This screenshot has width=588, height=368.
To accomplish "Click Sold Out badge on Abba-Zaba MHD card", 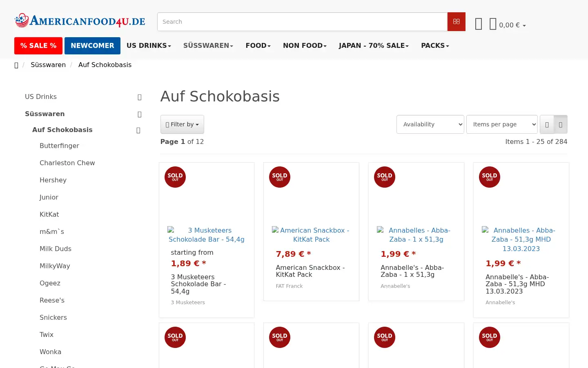I will click(x=490, y=177).
